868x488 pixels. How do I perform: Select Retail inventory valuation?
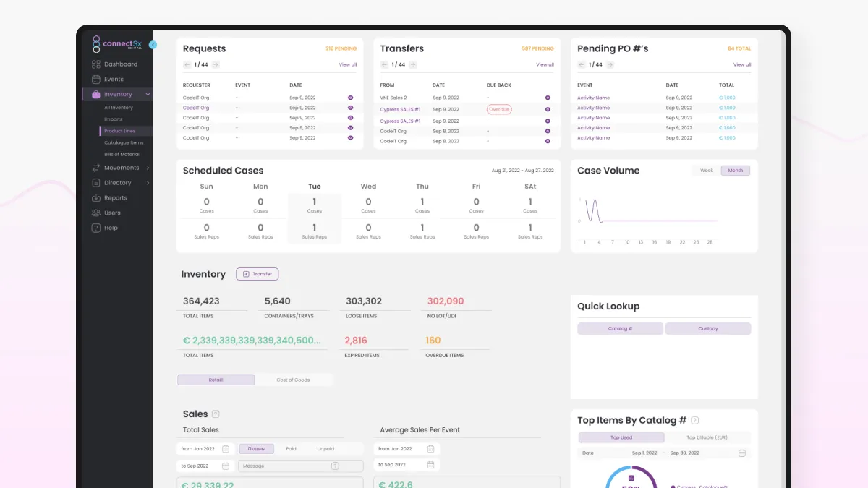(x=216, y=380)
